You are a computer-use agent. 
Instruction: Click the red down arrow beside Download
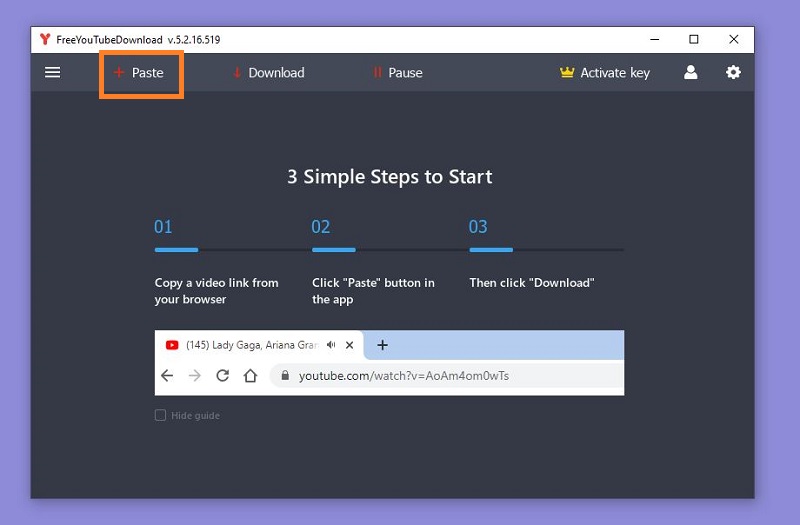coord(237,73)
